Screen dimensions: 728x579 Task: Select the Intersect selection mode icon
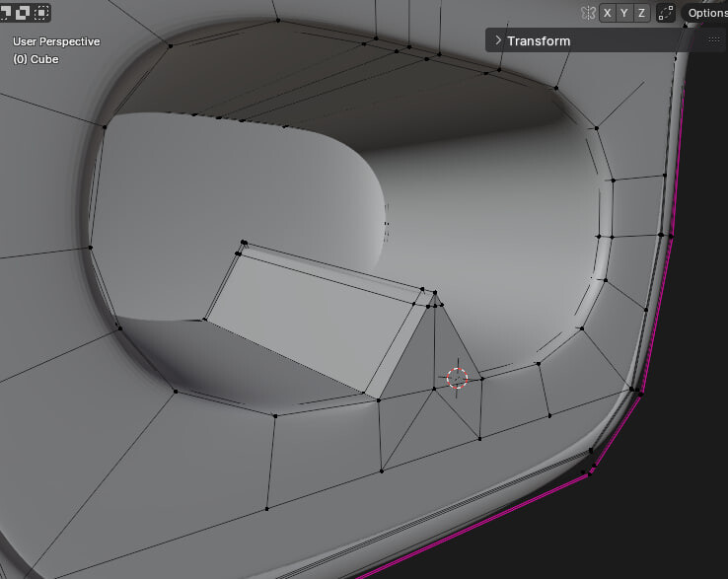click(x=41, y=13)
